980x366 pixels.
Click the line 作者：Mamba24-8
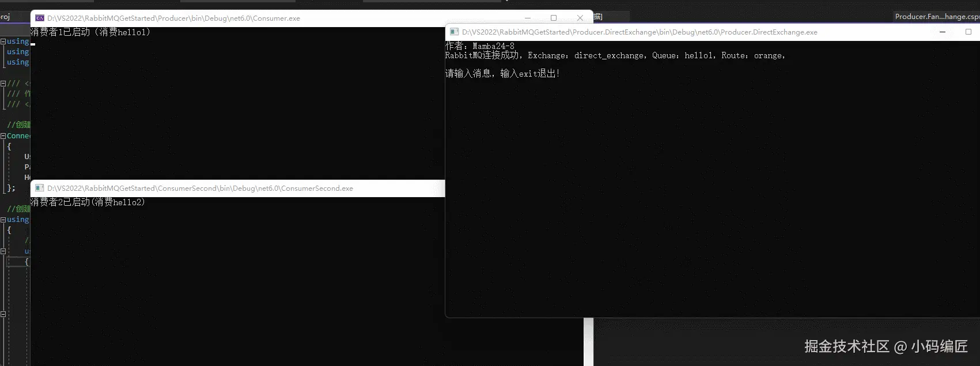(x=480, y=46)
